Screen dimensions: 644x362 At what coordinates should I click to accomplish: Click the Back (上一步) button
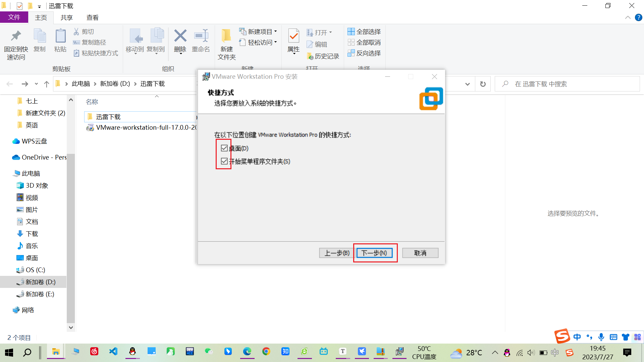coord(337,253)
